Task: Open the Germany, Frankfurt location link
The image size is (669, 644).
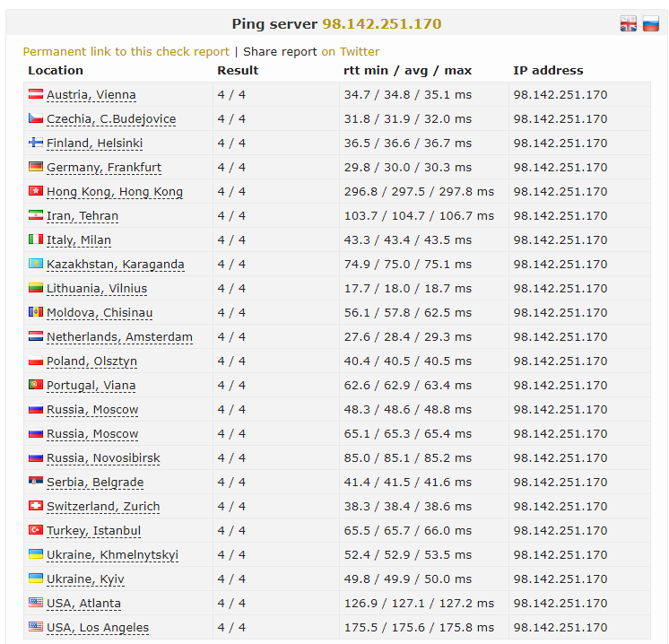Action: pos(104,167)
